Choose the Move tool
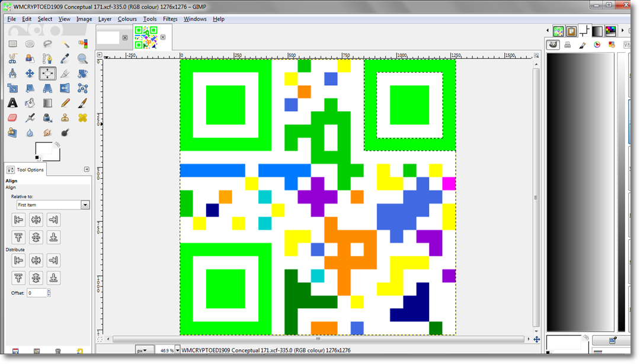This screenshot has width=640, height=364. coord(30,73)
